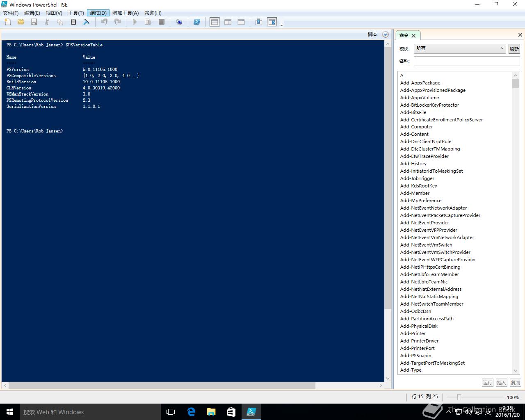
Task: Clear the console pane with squeegee icon
Action: click(87, 22)
